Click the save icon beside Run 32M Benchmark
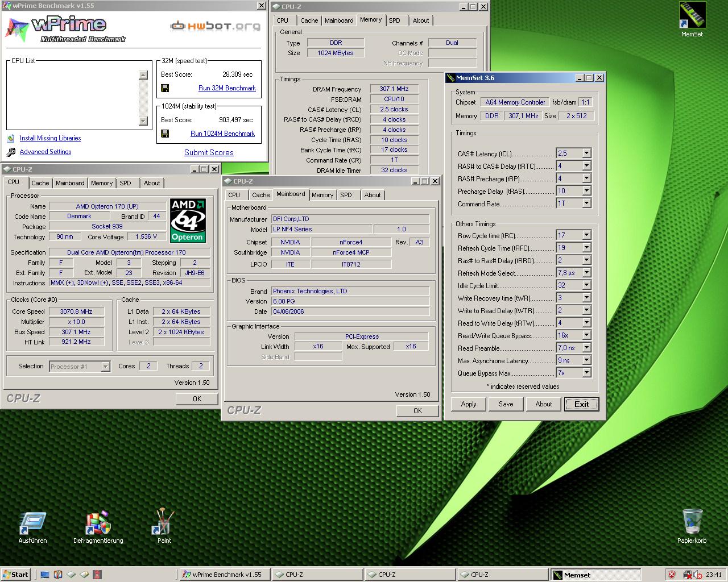 [x=165, y=88]
